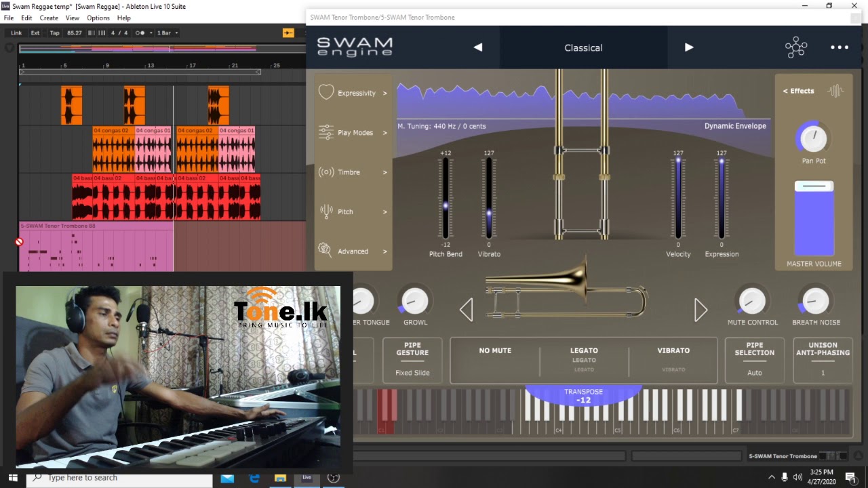Expand the Expressivity section chevron
Image resolution: width=868 pixels, height=488 pixels.
tap(384, 93)
